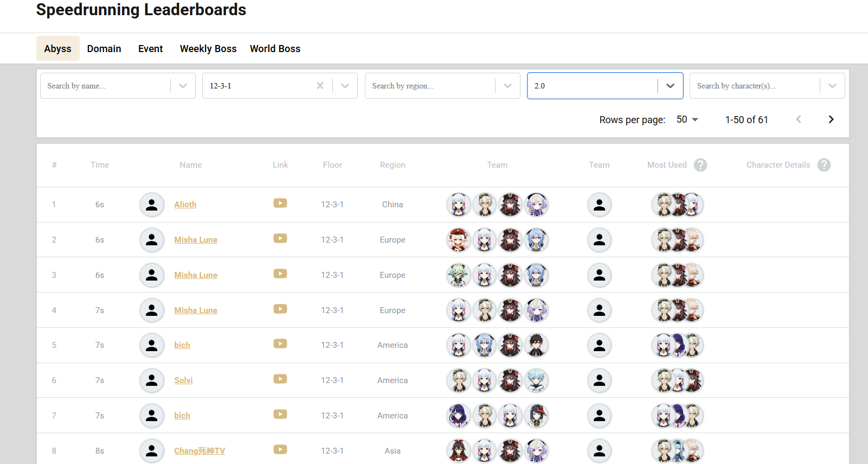Open the video icon in rank 7 bich row
Viewport: 868px width, 464px height.
coord(280,414)
